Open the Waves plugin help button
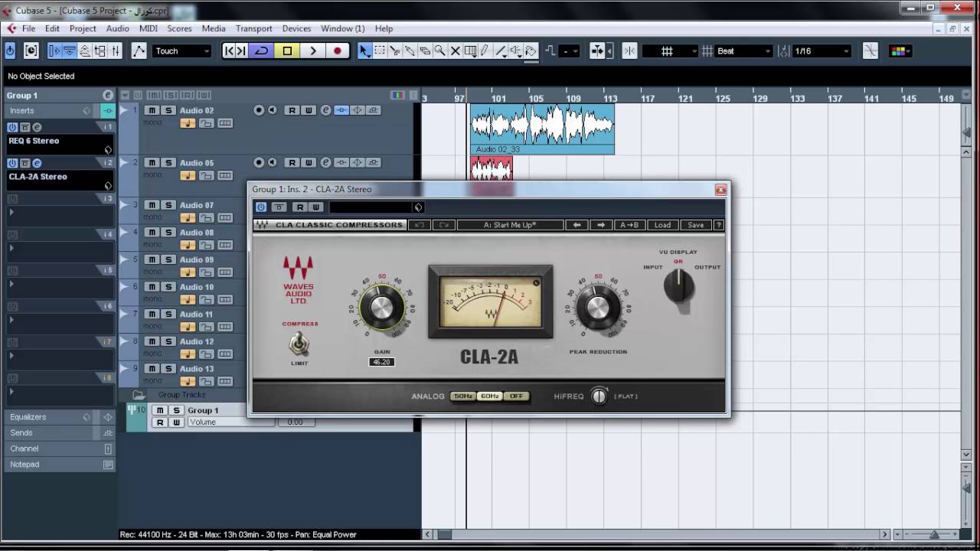This screenshot has height=551, width=980. pyautogui.click(x=718, y=225)
